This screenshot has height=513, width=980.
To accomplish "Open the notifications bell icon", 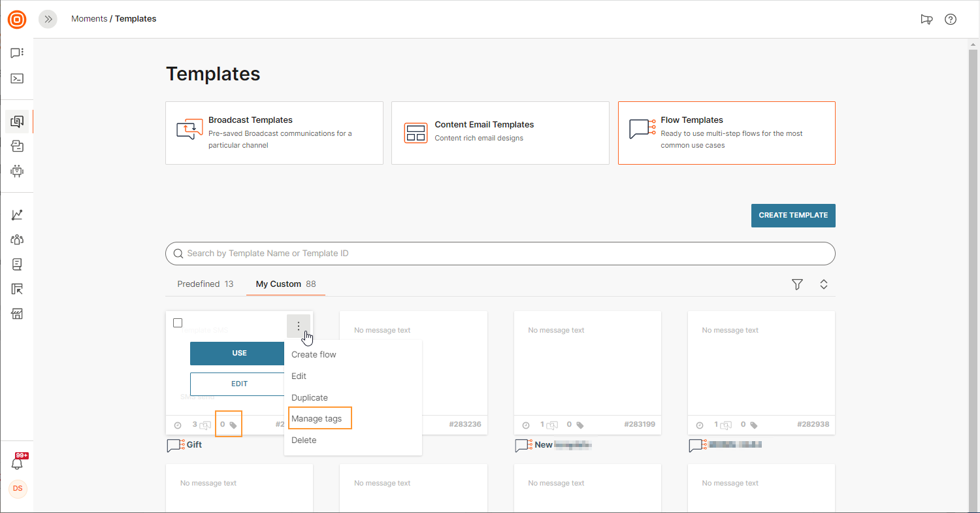I will [17, 463].
